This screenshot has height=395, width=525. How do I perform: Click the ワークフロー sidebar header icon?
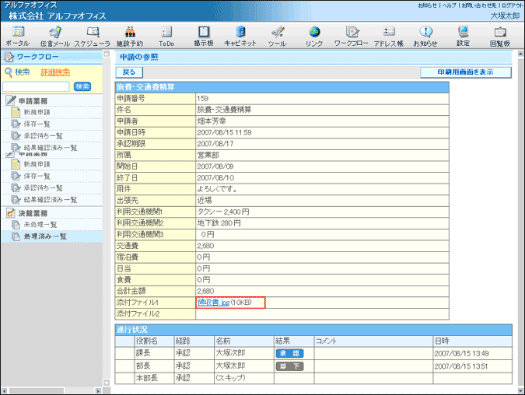[9, 57]
